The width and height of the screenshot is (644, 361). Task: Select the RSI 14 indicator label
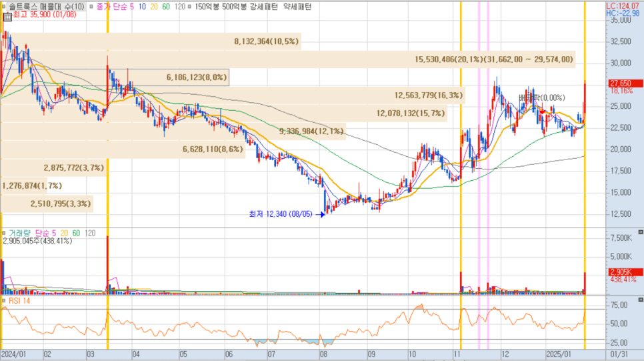pos(19,301)
